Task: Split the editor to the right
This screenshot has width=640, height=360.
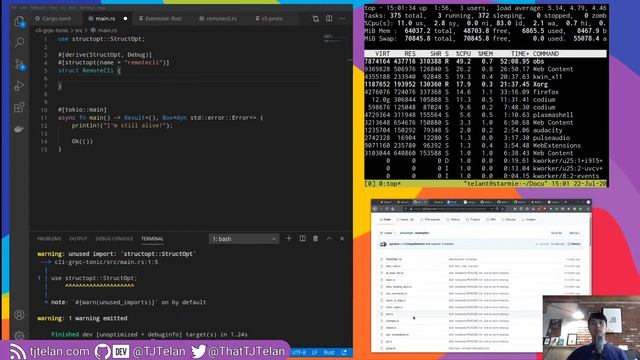Action: click(x=329, y=18)
